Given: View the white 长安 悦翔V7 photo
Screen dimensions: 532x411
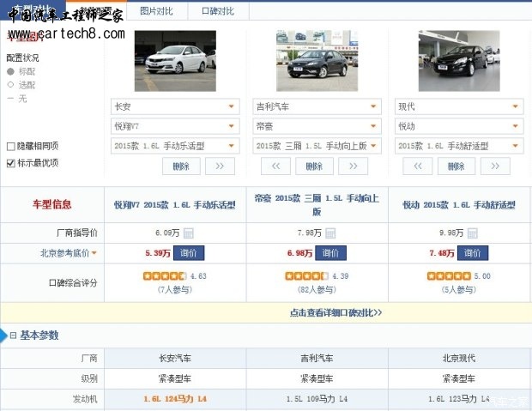Looking at the screenshot, I should pos(175,61).
